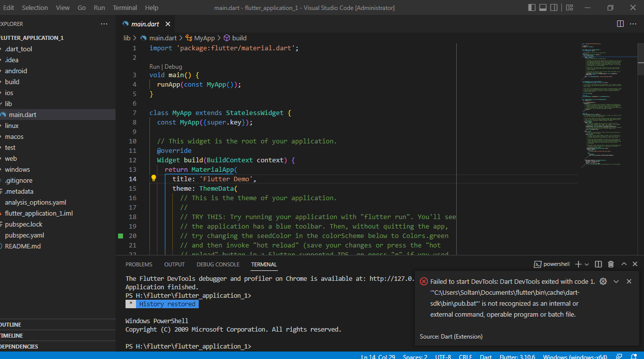Image resolution: width=644 pixels, height=359 pixels.
Task: Click the red error icon in notification
Action: pyautogui.click(x=424, y=281)
